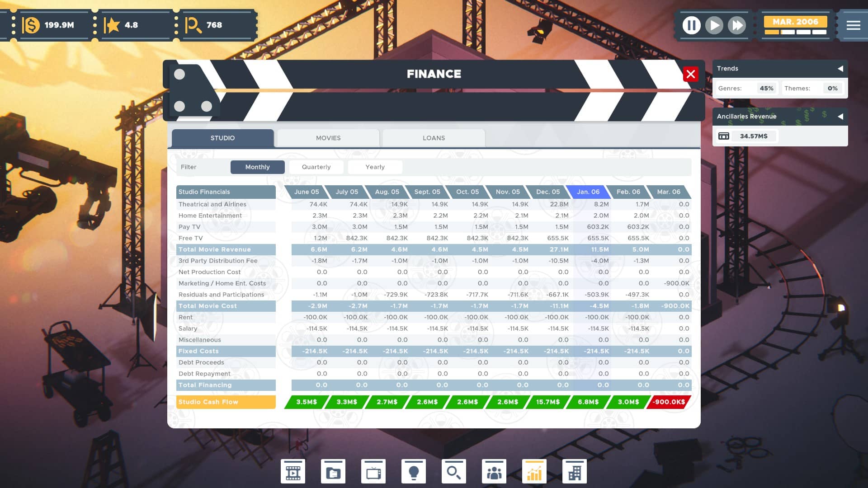Click the Fixed Costs row label
The image size is (868, 488).
[x=226, y=351]
